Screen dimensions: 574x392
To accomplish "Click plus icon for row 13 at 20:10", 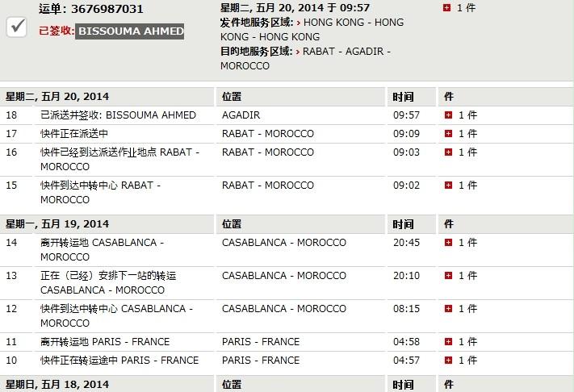I will 449,276.
